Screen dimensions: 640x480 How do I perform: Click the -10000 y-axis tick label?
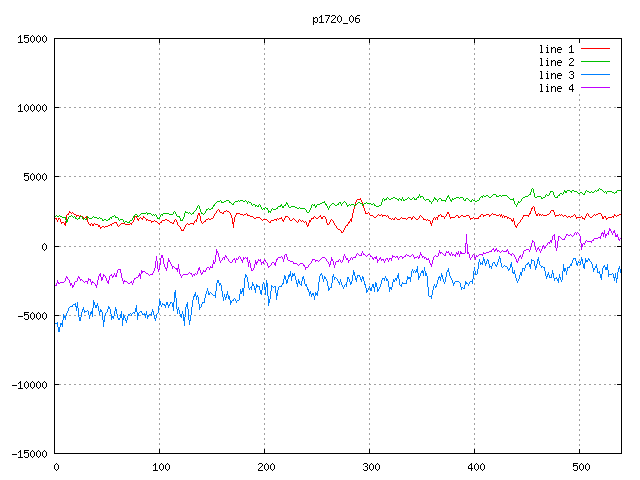click(x=29, y=384)
